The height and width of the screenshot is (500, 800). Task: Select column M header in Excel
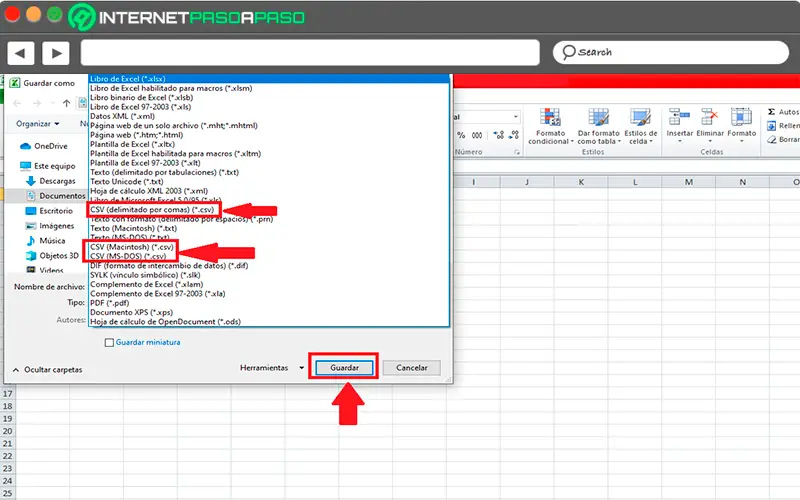point(689,182)
